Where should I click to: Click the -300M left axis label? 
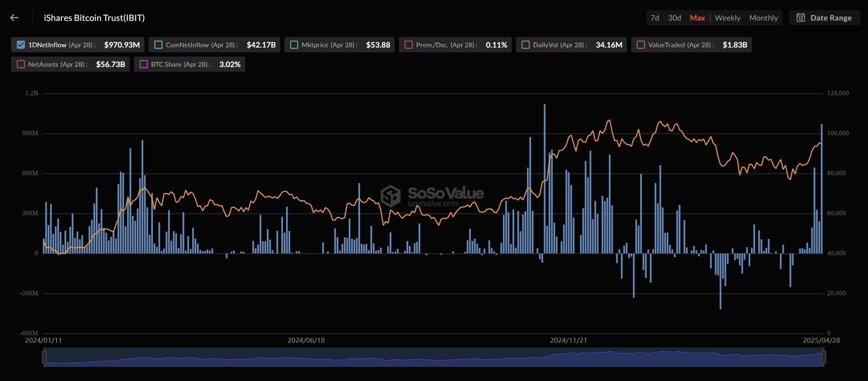point(29,293)
